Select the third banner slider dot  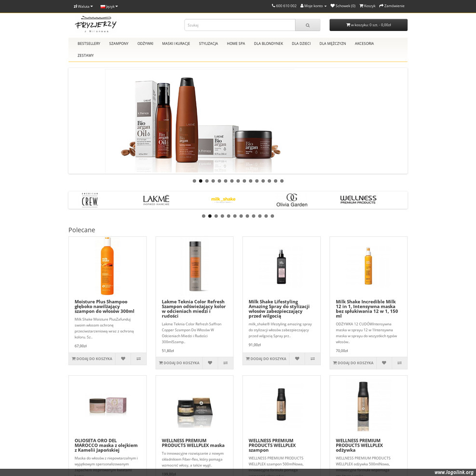click(x=207, y=181)
